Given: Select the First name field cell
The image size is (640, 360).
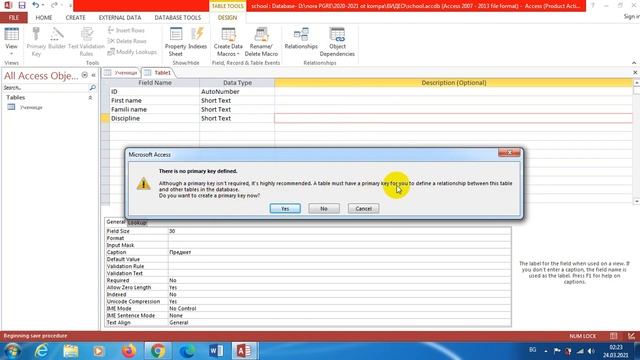Looking at the screenshot, I should 154,100.
